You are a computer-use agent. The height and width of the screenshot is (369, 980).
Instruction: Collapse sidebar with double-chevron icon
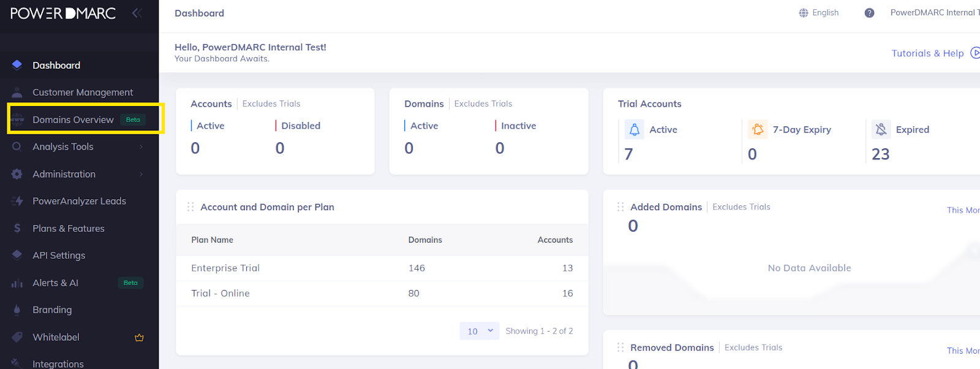click(x=137, y=13)
